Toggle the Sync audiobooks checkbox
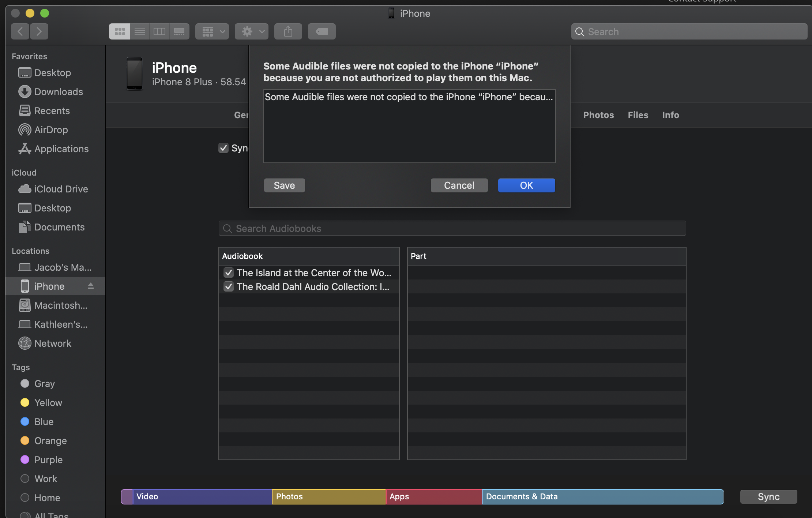 pyautogui.click(x=223, y=148)
